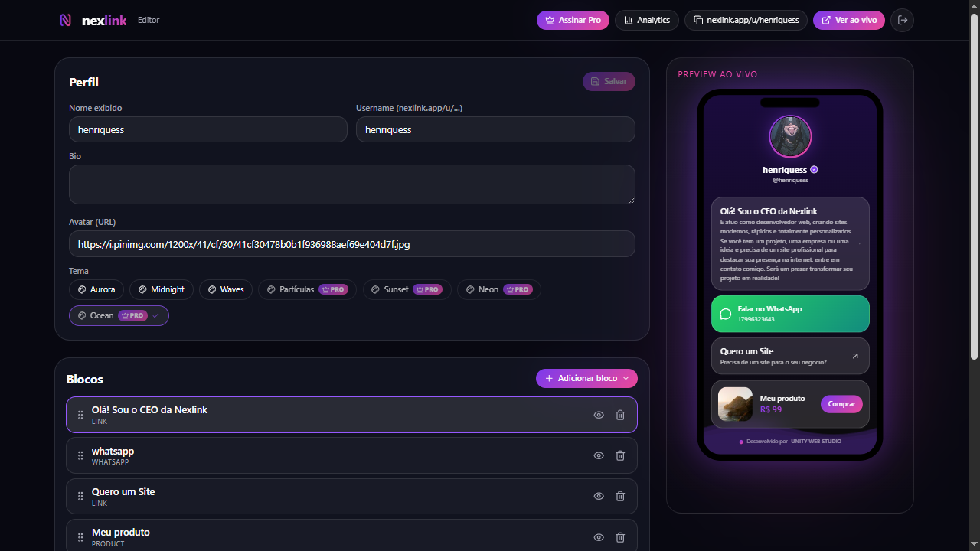Click '@henriquess' handle in preview
The width and height of the screenshot is (980, 551).
click(790, 180)
